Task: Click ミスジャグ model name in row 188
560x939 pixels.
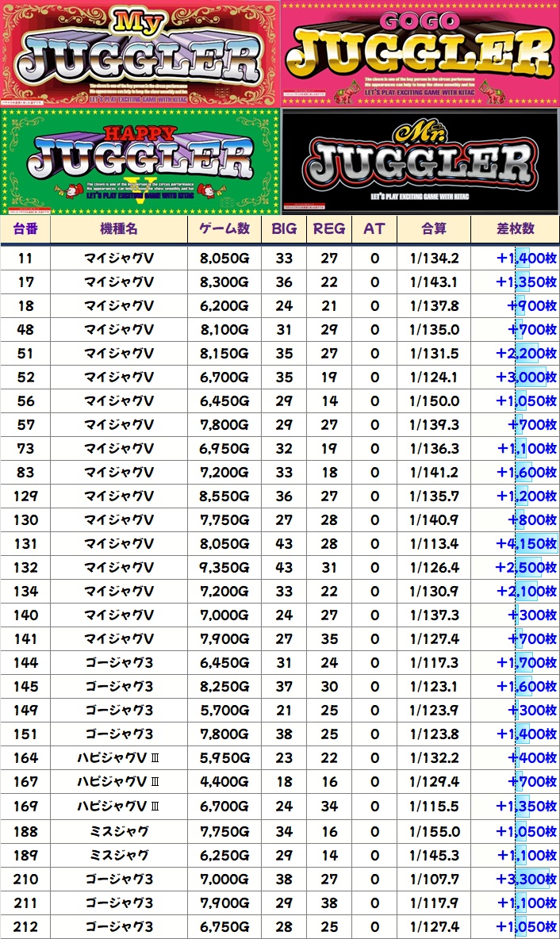Action: [119, 832]
